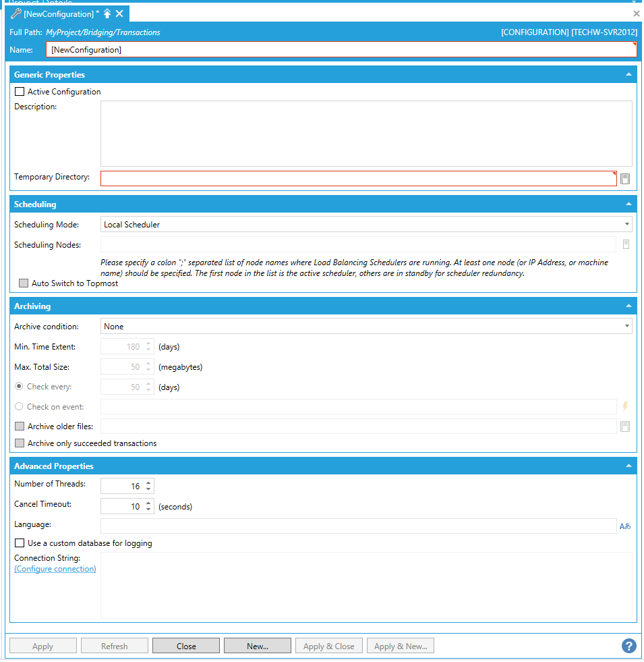Click the Archive older files browse icon

[625, 426]
